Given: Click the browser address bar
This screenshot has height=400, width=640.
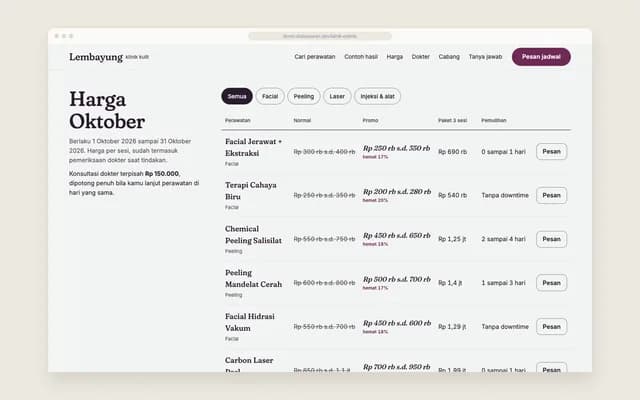Looking at the screenshot, I should coord(320,36).
